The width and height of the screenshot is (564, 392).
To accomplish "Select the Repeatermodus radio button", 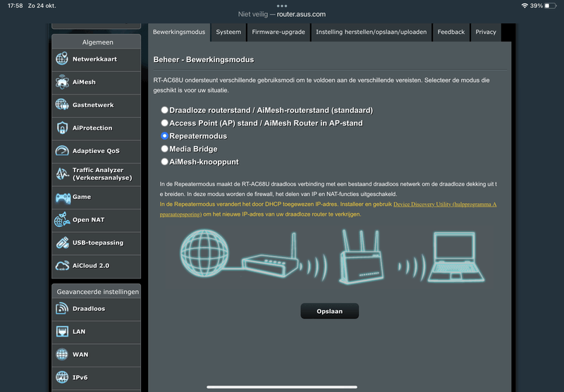I will coord(164,135).
